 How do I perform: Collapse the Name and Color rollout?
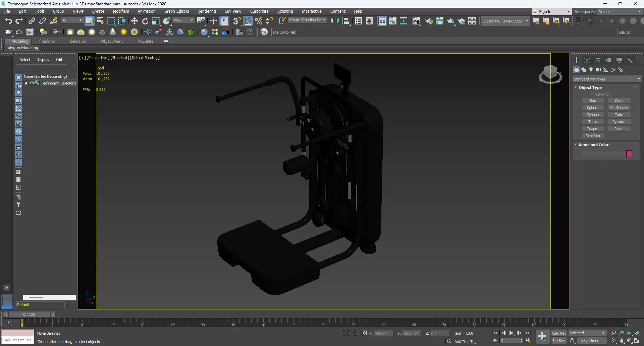576,145
